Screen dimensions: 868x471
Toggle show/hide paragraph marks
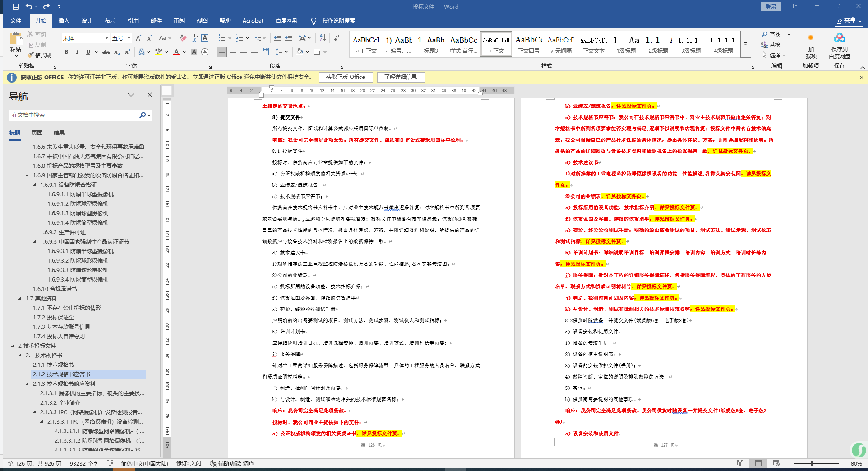[337, 38]
